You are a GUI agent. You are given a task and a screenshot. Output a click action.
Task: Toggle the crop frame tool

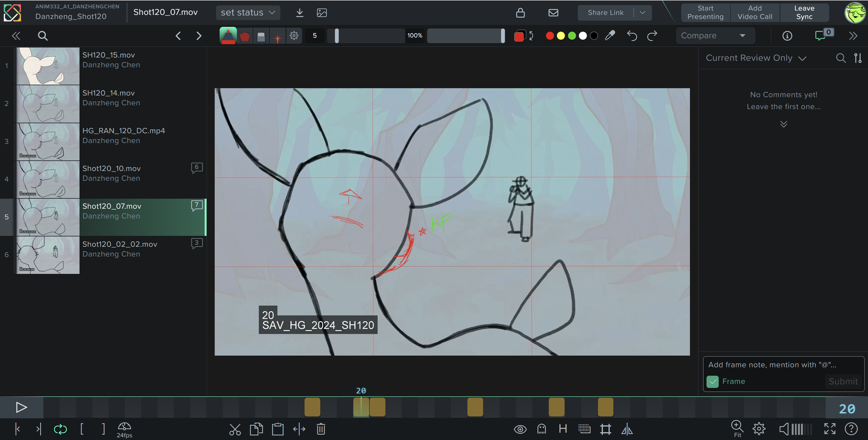pyautogui.click(x=606, y=429)
